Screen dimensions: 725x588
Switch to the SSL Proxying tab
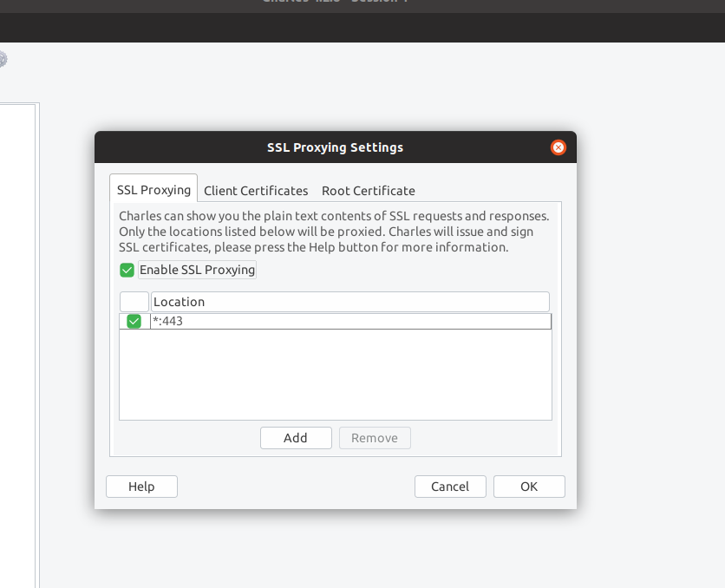153,190
